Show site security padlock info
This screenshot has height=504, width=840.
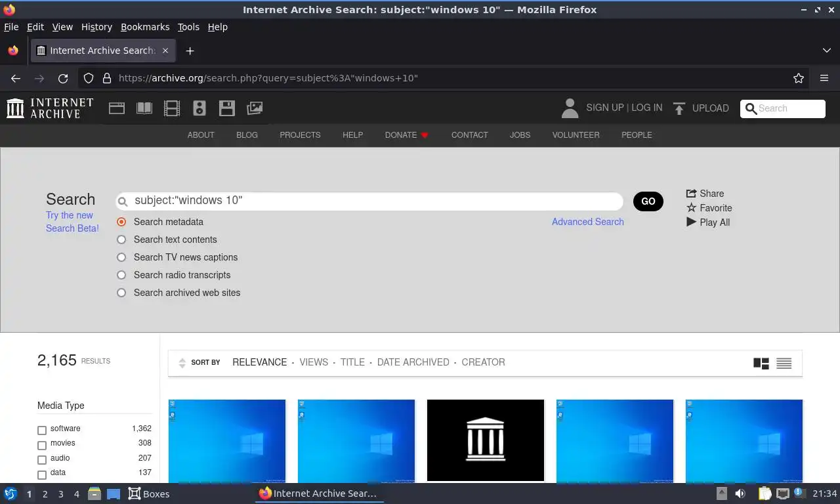coord(107,78)
